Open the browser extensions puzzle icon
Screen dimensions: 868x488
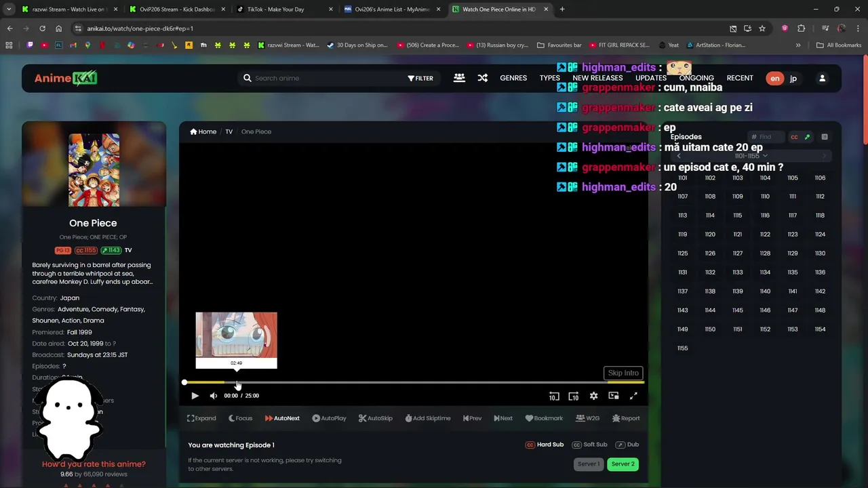[802, 28]
